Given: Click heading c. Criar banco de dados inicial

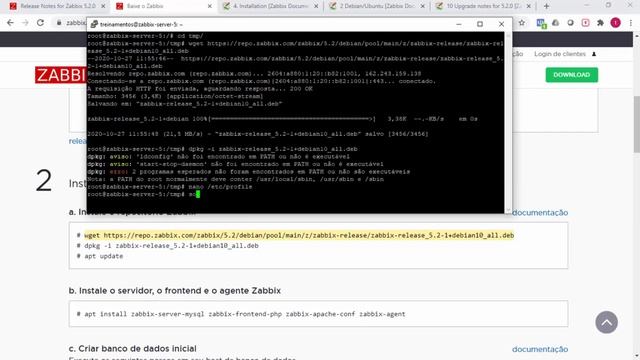Looking at the screenshot, I should point(133,349).
